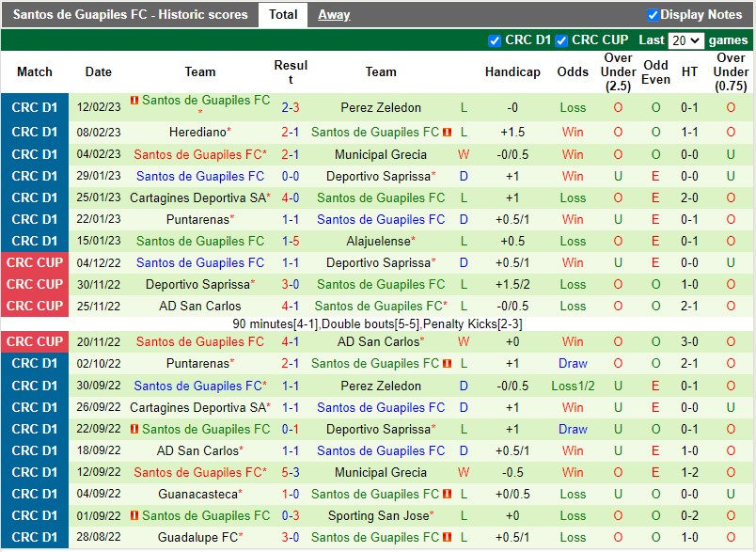Click the HT column header
The width and height of the screenshot is (756, 552).
point(689,71)
